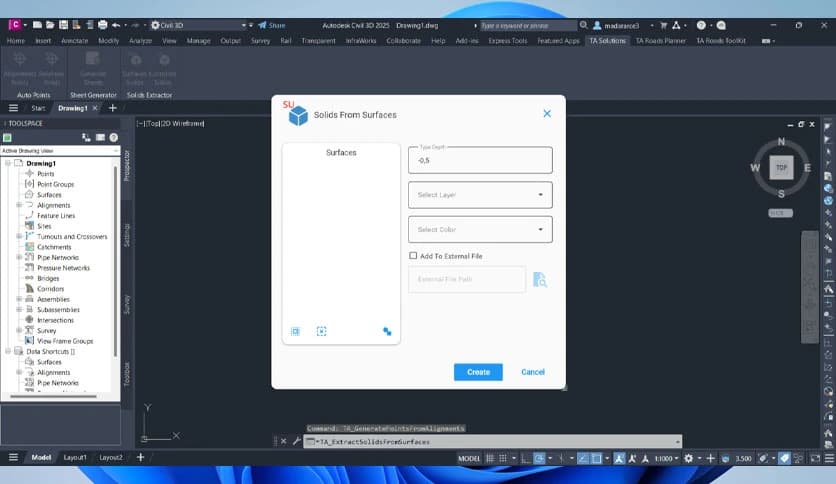Click the Autodesk Civil 3D application logo
The height and width of the screenshot is (484, 836).
[x=14, y=24]
